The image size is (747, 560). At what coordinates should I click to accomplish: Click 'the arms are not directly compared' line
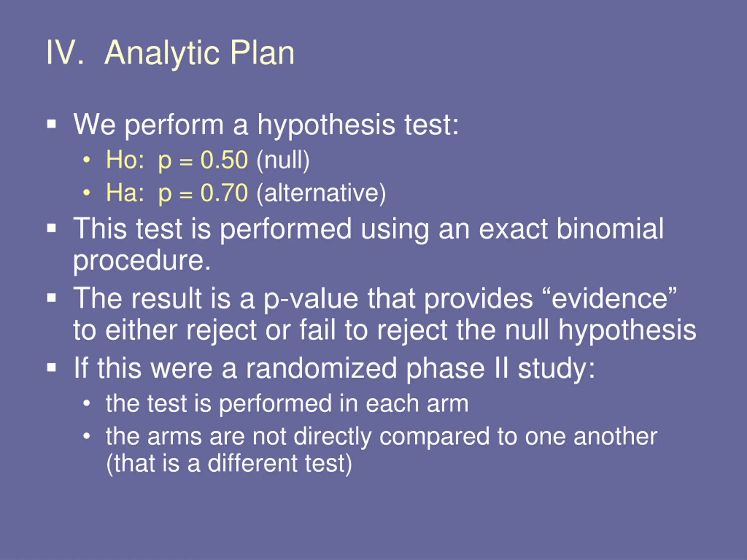382,437
